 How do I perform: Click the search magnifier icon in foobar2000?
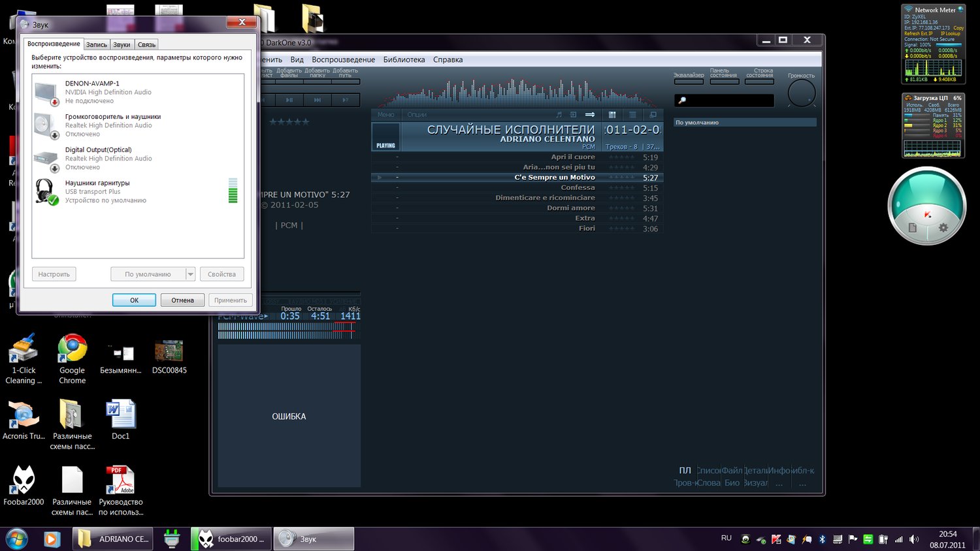pyautogui.click(x=682, y=101)
